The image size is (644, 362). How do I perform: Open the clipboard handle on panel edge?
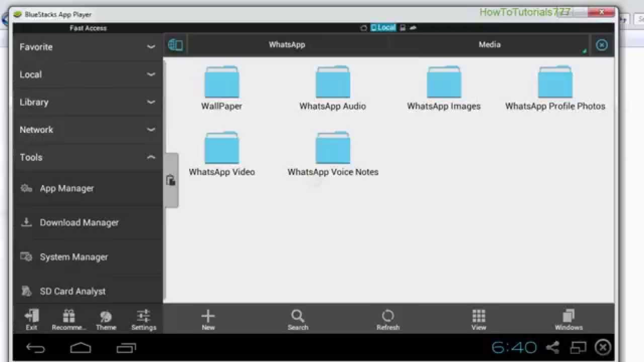point(171,180)
